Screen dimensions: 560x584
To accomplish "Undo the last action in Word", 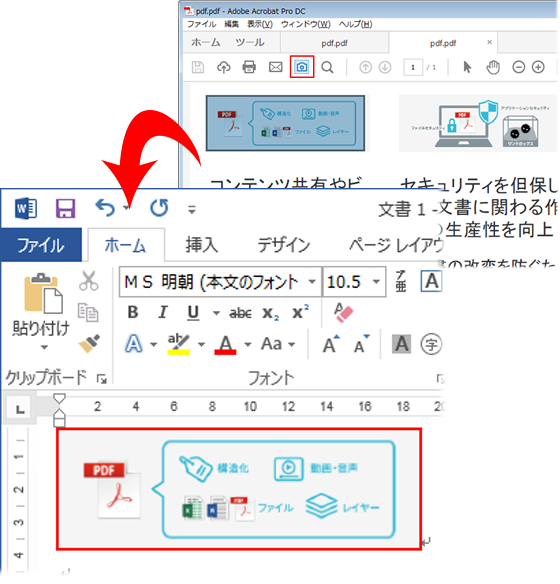I will 105,208.
